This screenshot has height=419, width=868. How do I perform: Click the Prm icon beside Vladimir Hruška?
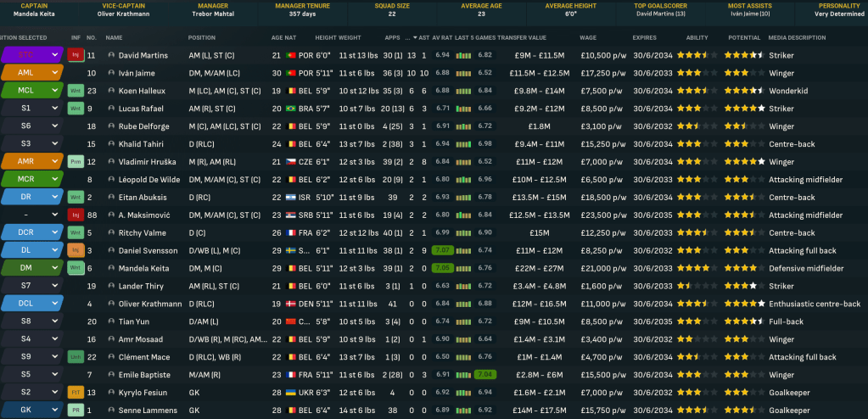[x=76, y=162]
